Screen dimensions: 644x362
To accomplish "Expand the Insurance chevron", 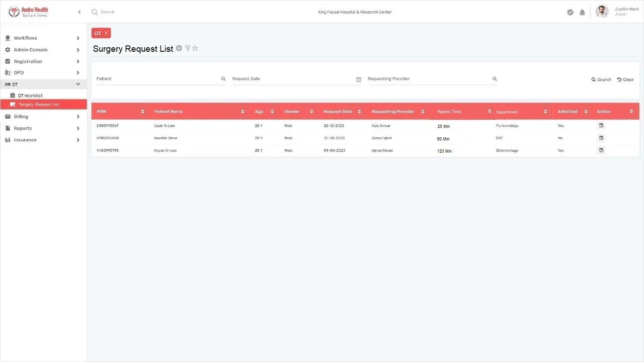I will (78, 140).
